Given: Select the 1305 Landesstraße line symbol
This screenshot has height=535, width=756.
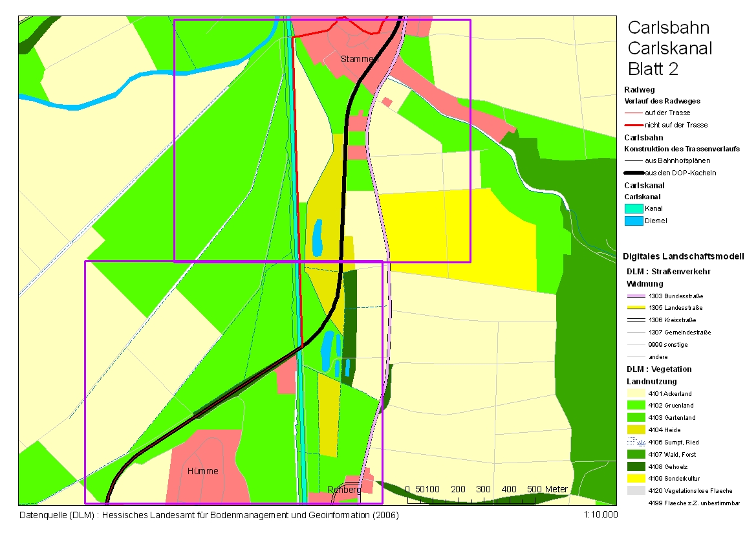Looking at the screenshot, I should click(636, 308).
